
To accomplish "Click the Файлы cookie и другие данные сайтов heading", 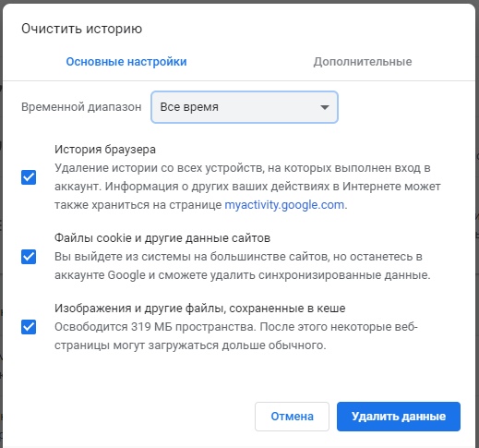I will (x=162, y=238).
